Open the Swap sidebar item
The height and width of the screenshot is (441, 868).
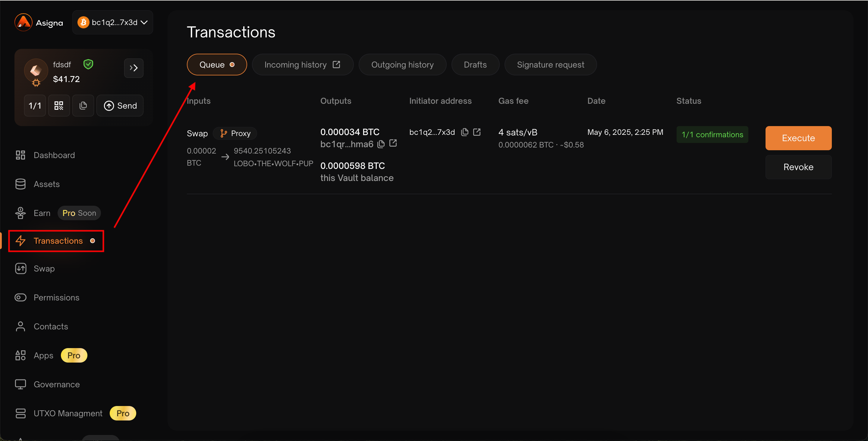[44, 269]
